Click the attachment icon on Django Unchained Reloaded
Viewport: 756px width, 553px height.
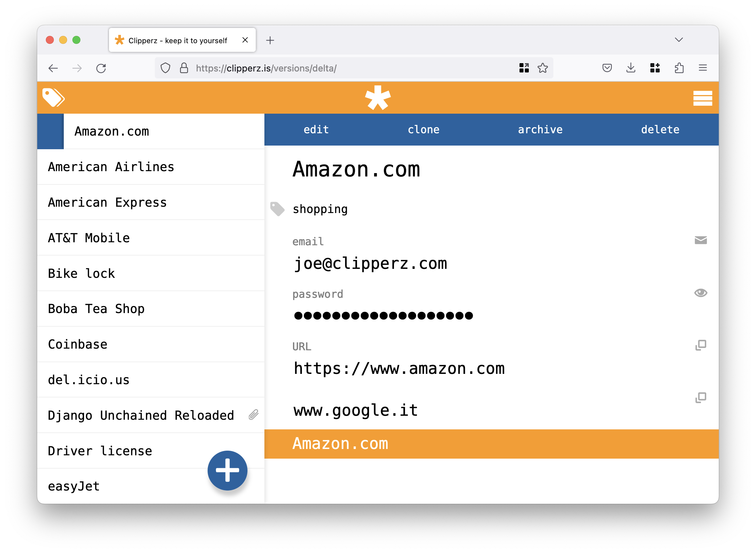point(253,415)
